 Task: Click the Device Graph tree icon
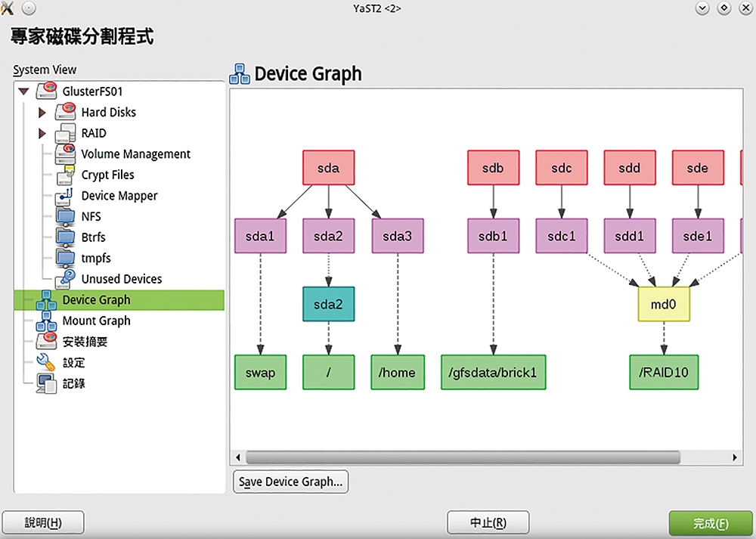[46, 300]
